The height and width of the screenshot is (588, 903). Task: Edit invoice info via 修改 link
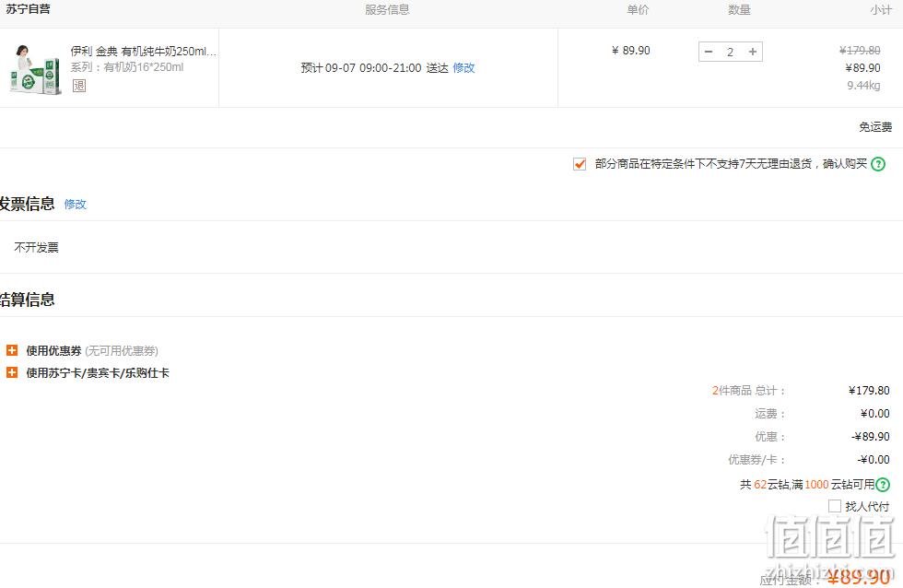75,204
